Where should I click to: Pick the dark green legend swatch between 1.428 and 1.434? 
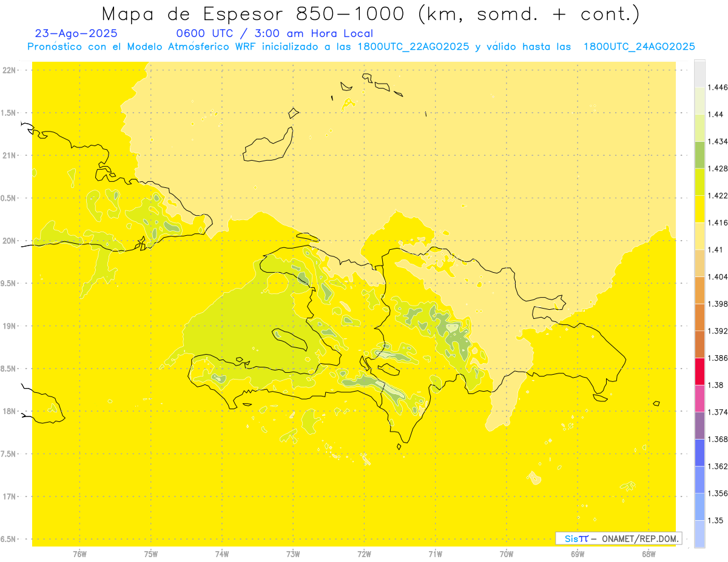[x=699, y=155]
